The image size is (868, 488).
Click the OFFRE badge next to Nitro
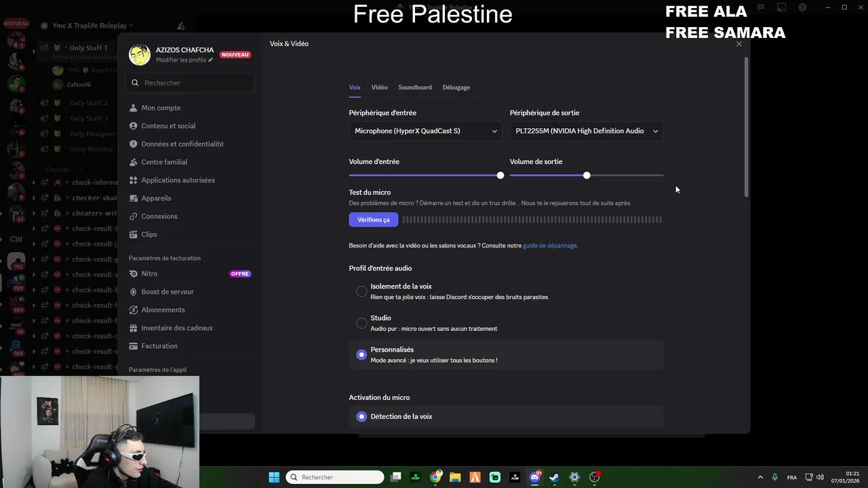coord(240,274)
